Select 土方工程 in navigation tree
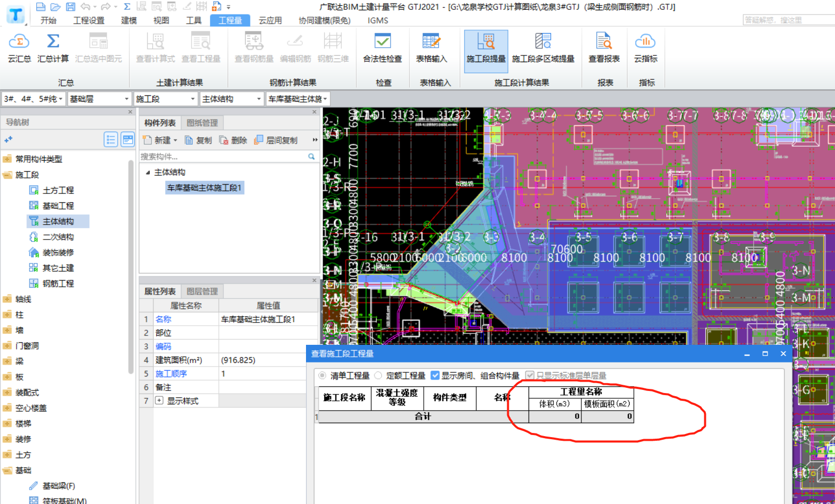This screenshot has height=504, width=835. pos(58,190)
